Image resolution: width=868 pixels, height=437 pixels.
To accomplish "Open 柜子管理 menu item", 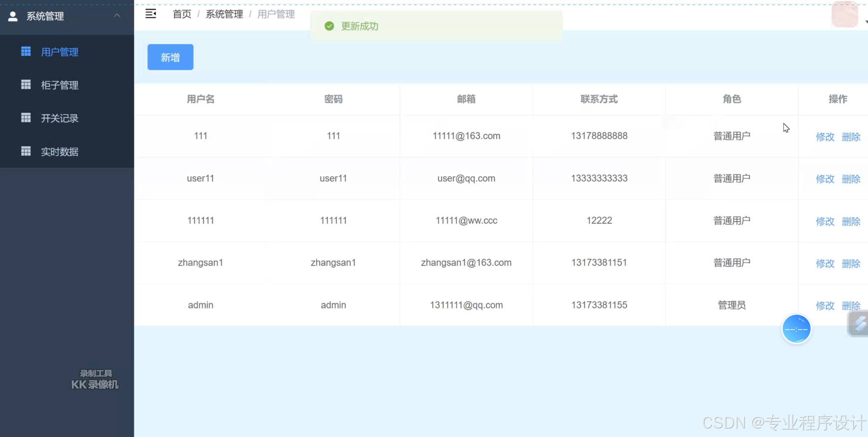I will tap(59, 85).
